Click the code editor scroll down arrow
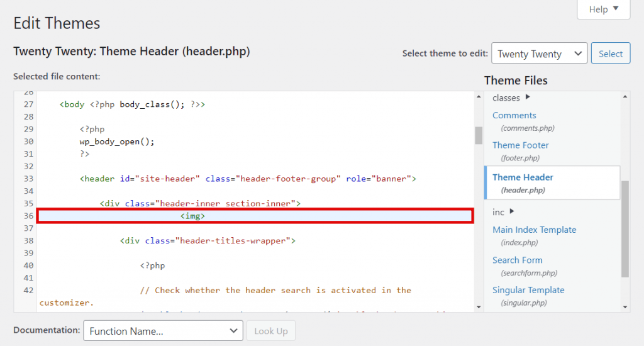This screenshot has height=346, width=644. tap(479, 307)
